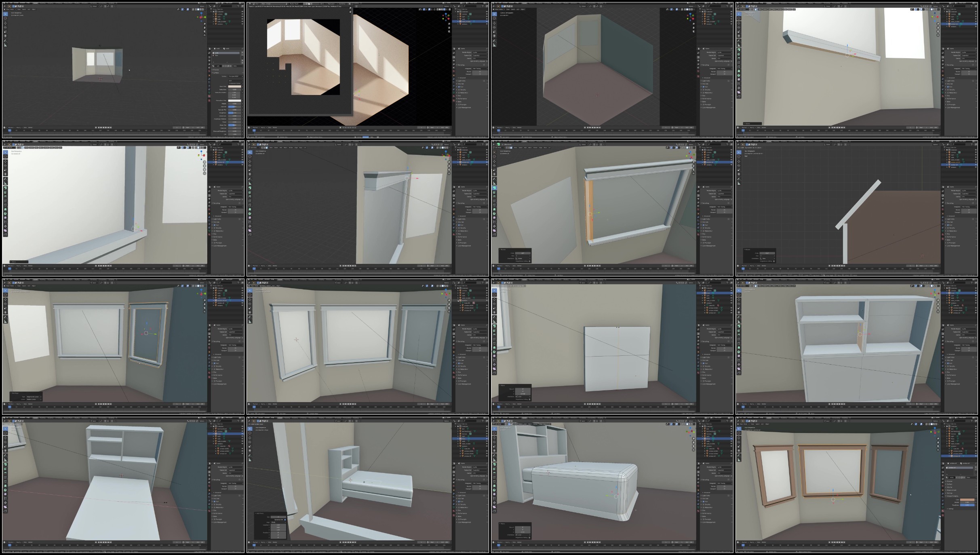
Task: Toggle Proportional Editing in orange-edge frame Rotate panel
Action: 529,261
